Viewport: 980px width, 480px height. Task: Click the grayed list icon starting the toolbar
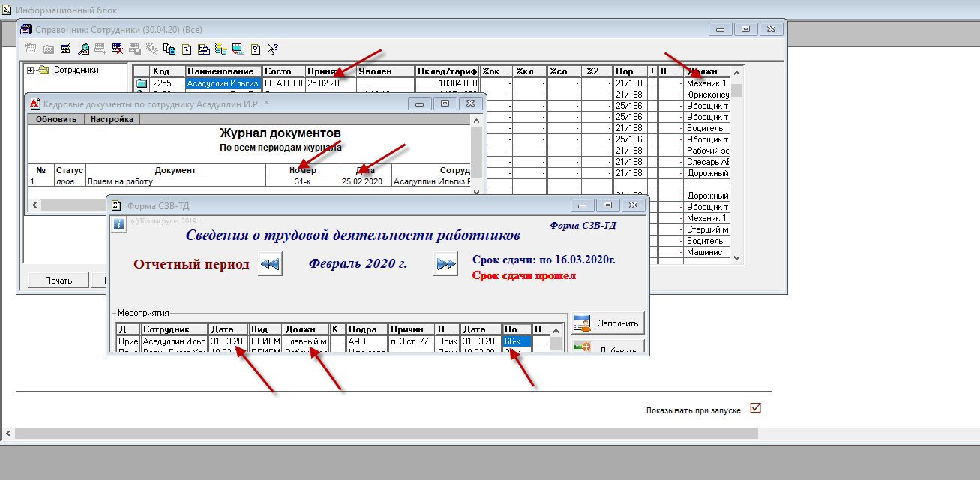click(x=31, y=49)
